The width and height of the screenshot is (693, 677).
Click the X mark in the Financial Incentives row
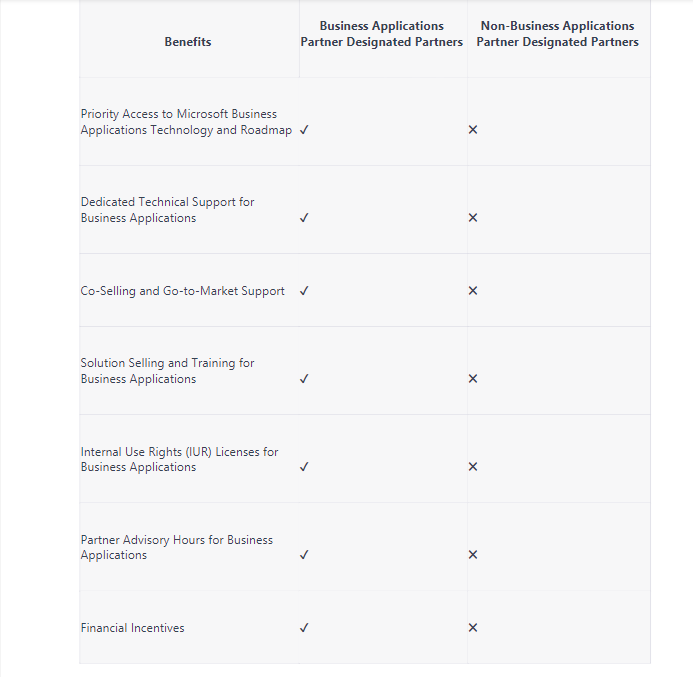473,628
